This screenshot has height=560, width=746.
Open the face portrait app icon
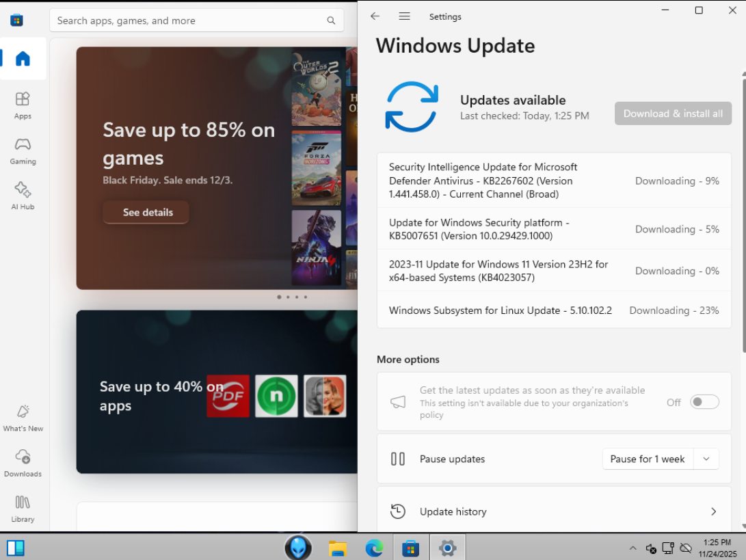pyautogui.click(x=325, y=396)
